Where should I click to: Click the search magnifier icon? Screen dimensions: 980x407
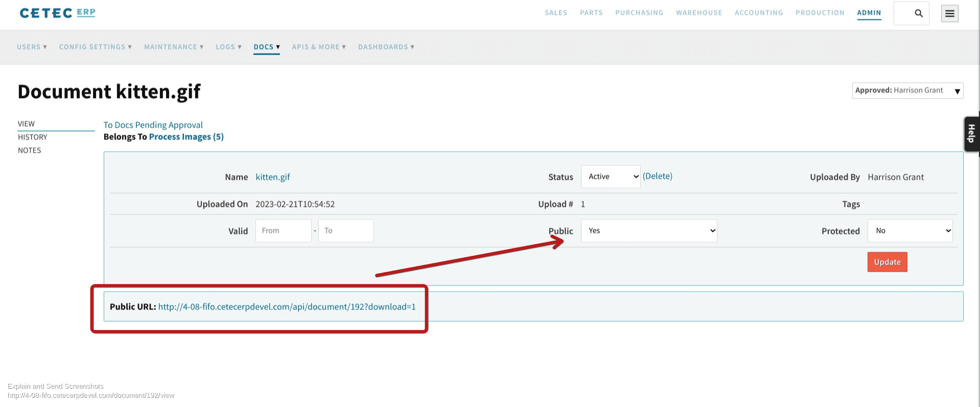[x=918, y=13]
